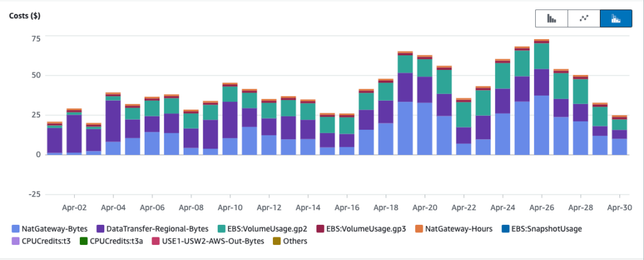Click the Others legend item
Viewport: 644px width, 260px height.
tap(291, 240)
